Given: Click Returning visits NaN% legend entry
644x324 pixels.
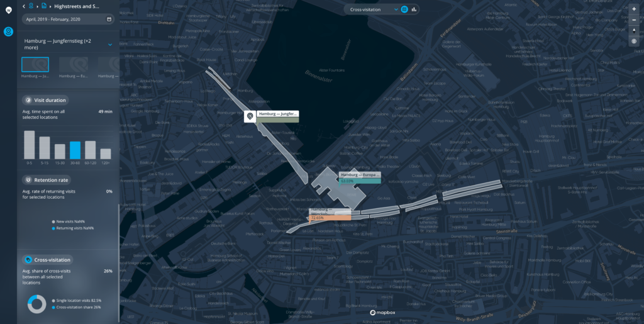Looking at the screenshot, I should pos(73,228).
